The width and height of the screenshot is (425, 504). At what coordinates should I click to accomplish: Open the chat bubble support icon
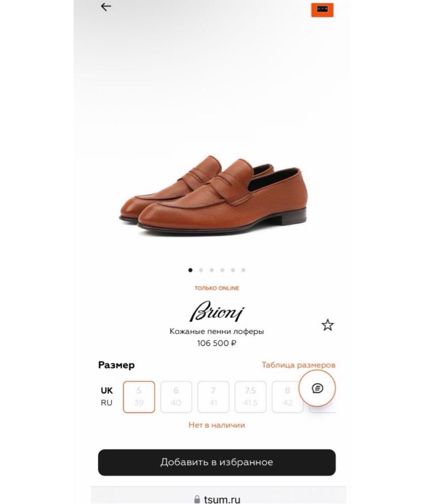(x=317, y=388)
